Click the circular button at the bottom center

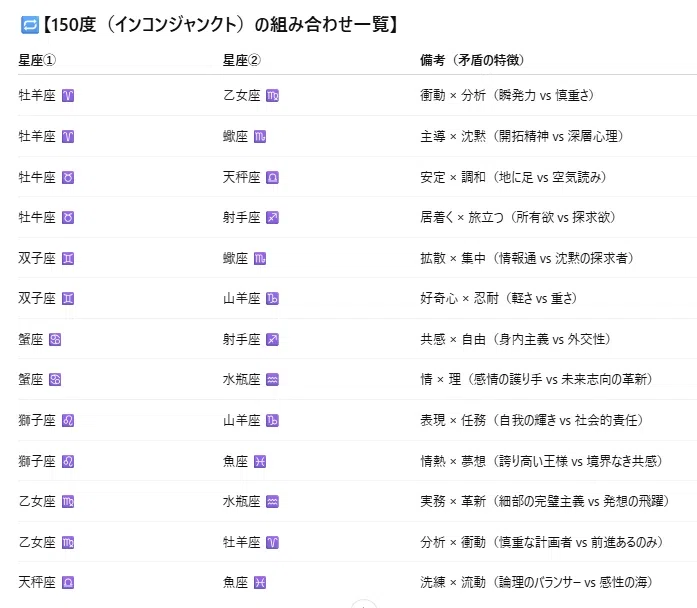pyautogui.click(x=364, y=604)
